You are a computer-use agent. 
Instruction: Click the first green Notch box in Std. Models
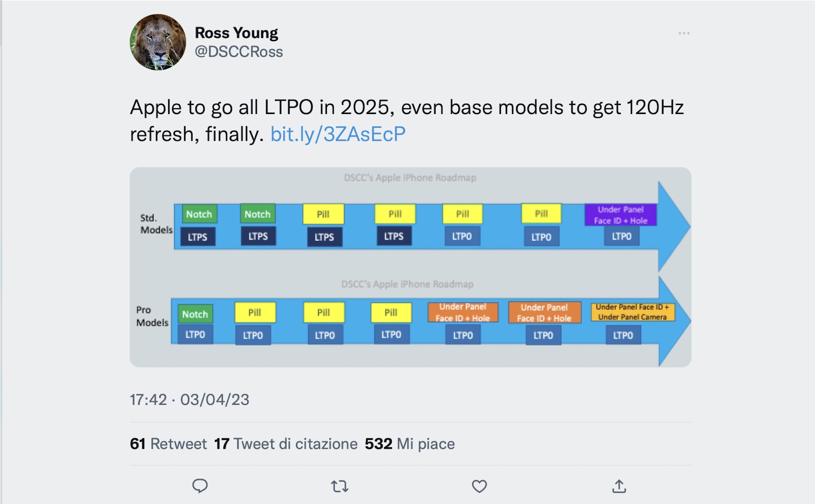[199, 214]
